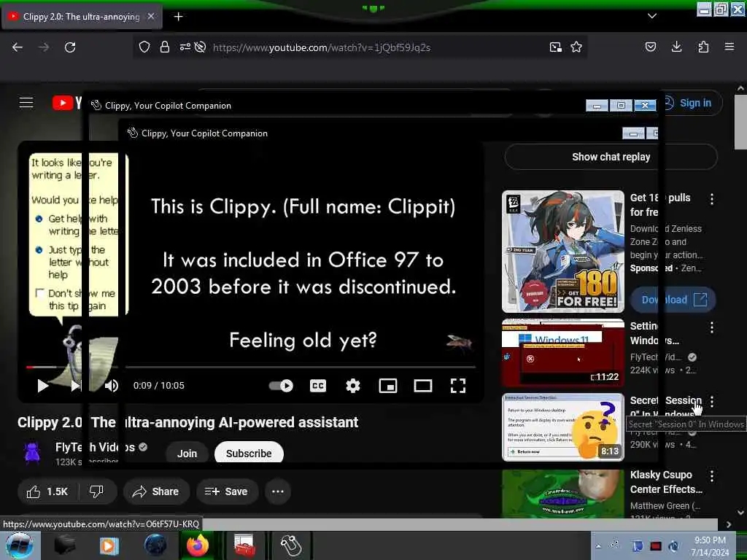
Task: Switch to miniplayer mode
Action: click(x=388, y=386)
